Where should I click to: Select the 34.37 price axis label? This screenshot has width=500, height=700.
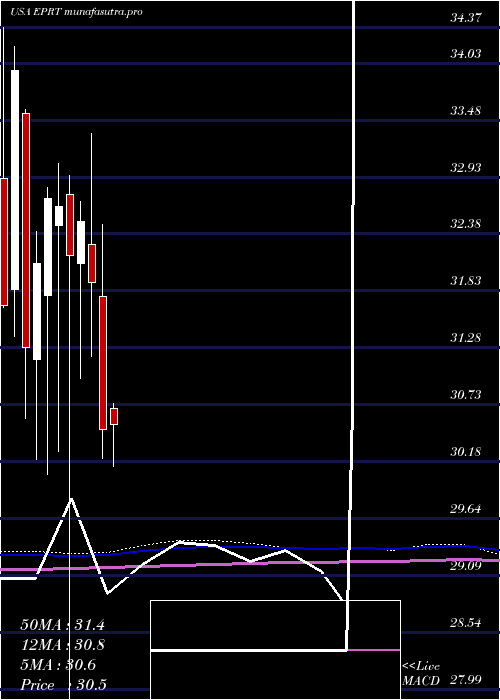click(466, 19)
